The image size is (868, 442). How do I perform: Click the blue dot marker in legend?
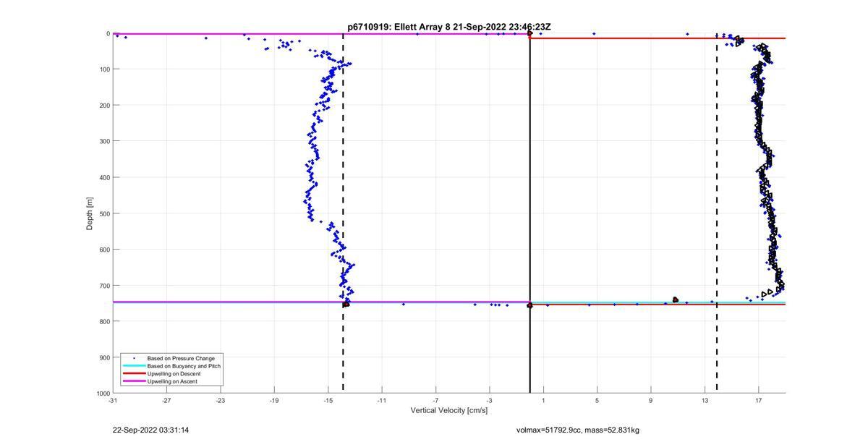(x=133, y=358)
